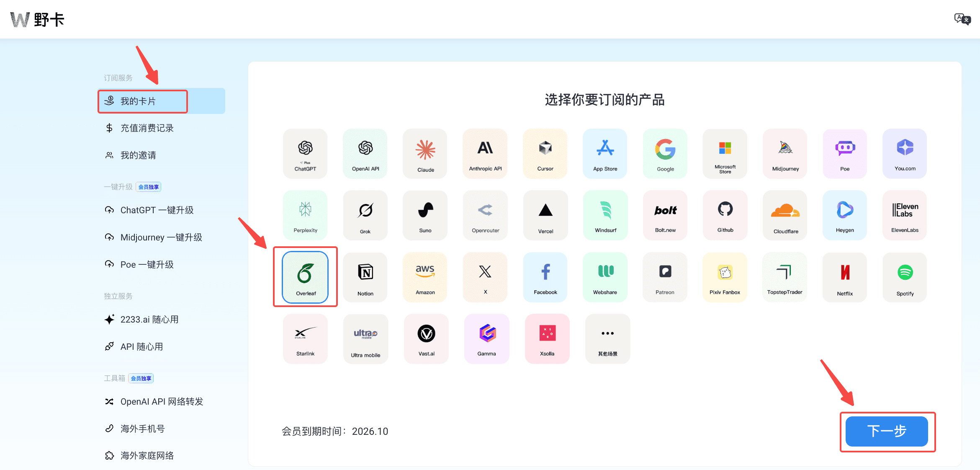Screen dimensions: 980x470
Task: Pick the Ultra mobile card
Action: pos(365,339)
